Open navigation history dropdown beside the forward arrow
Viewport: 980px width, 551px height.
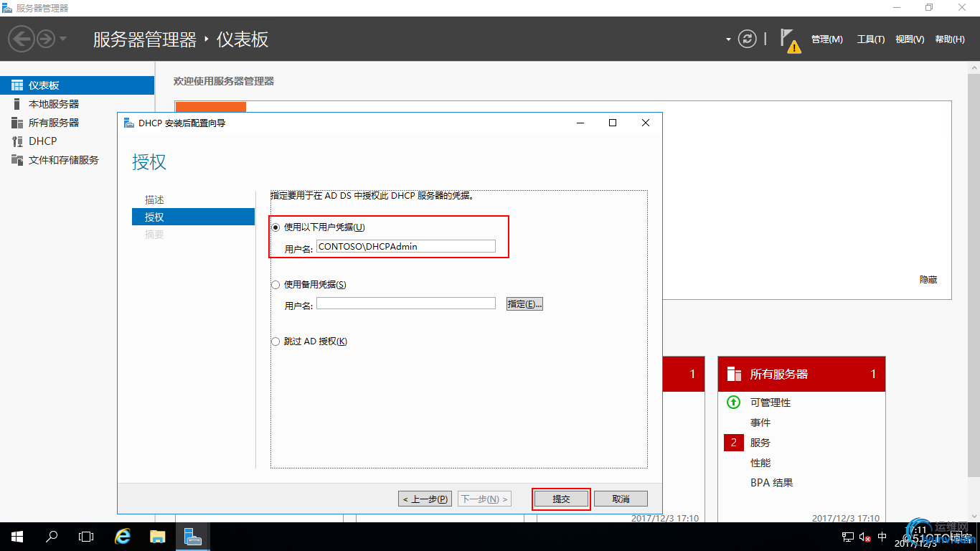[x=63, y=39]
